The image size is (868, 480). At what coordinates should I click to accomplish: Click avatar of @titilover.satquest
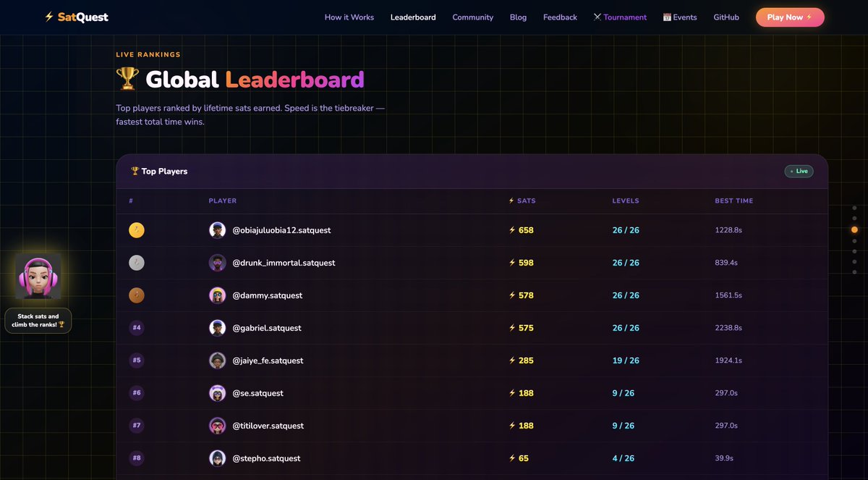coord(217,426)
